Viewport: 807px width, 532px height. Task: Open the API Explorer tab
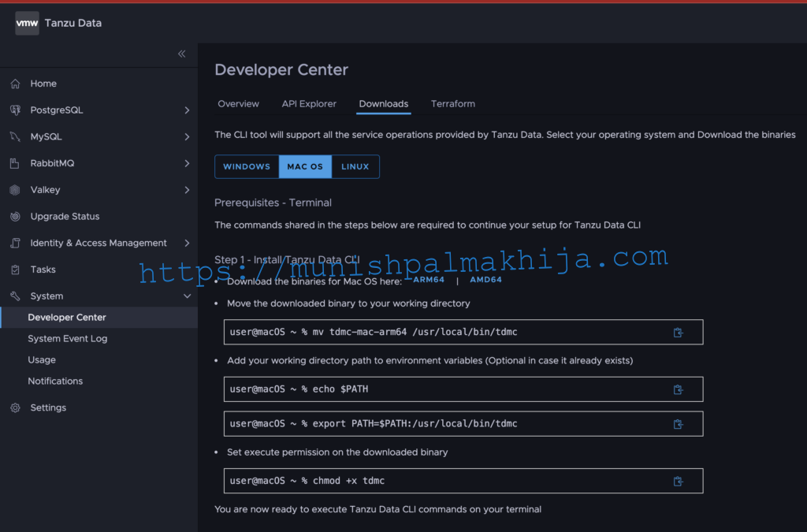[x=309, y=104]
